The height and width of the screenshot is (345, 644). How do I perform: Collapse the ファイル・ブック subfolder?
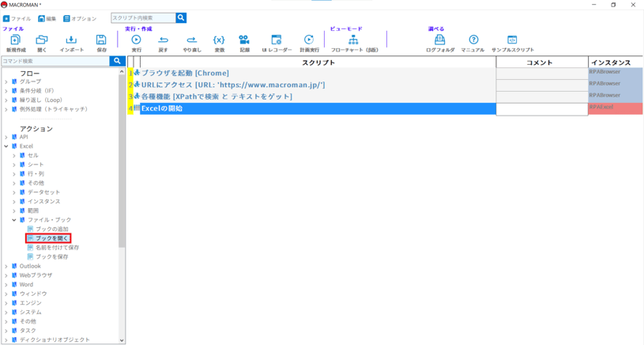point(14,220)
